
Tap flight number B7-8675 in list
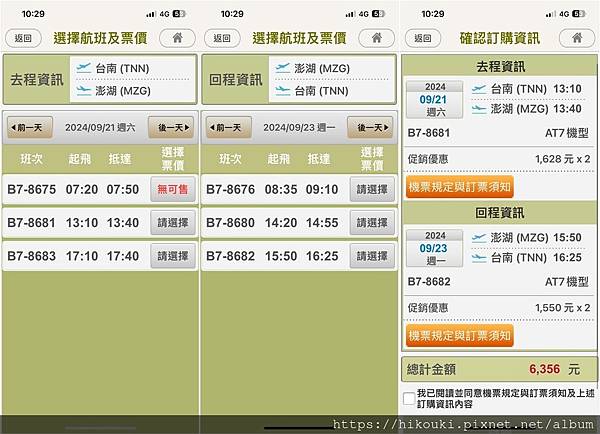tap(32, 189)
